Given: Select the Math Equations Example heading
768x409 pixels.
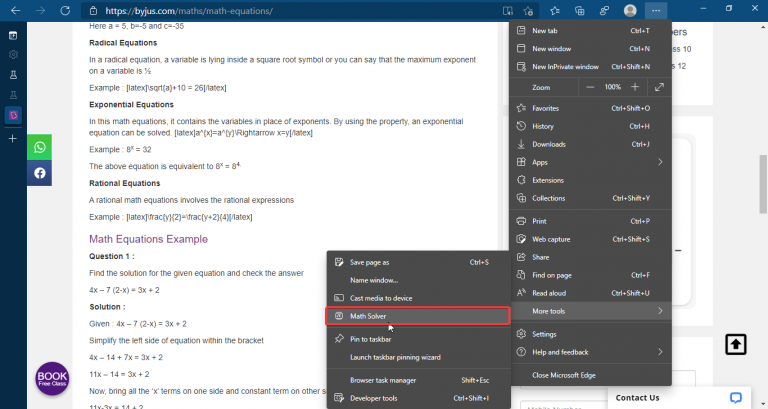Looking at the screenshot, I should click(x=148, y=239).
